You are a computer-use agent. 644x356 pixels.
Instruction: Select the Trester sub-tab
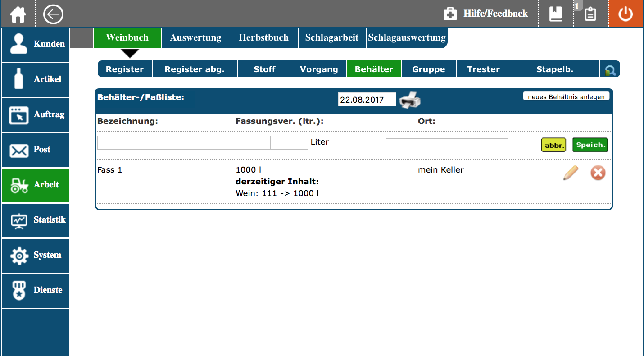click(x=483, y=69)
